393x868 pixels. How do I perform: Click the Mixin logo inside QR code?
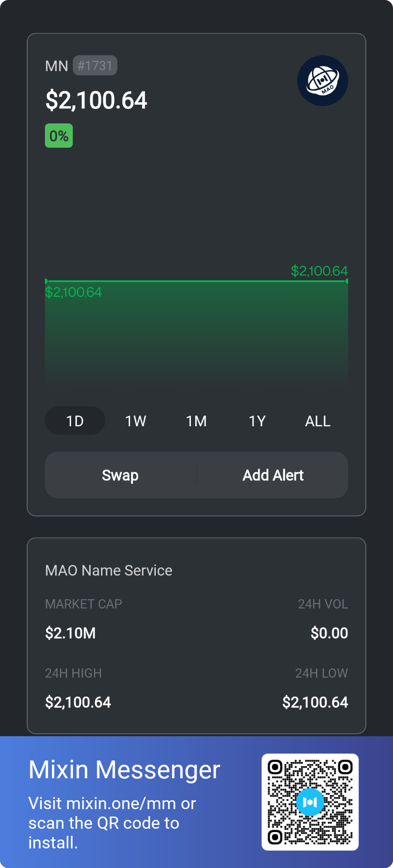310,802
